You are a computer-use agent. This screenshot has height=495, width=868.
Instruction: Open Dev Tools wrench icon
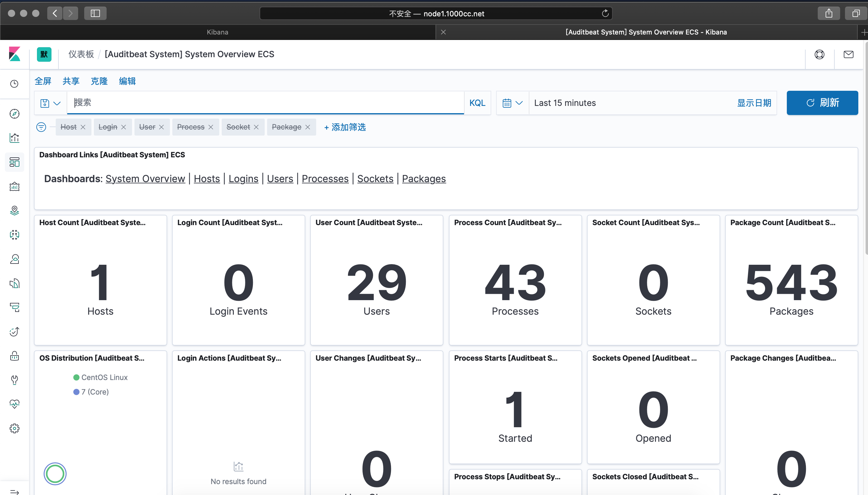[14, 380]
